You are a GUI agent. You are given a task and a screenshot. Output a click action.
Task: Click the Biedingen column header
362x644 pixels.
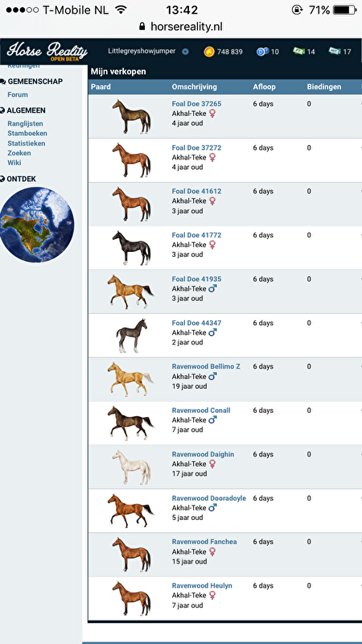pyautogui.click(x=324, y=87)
